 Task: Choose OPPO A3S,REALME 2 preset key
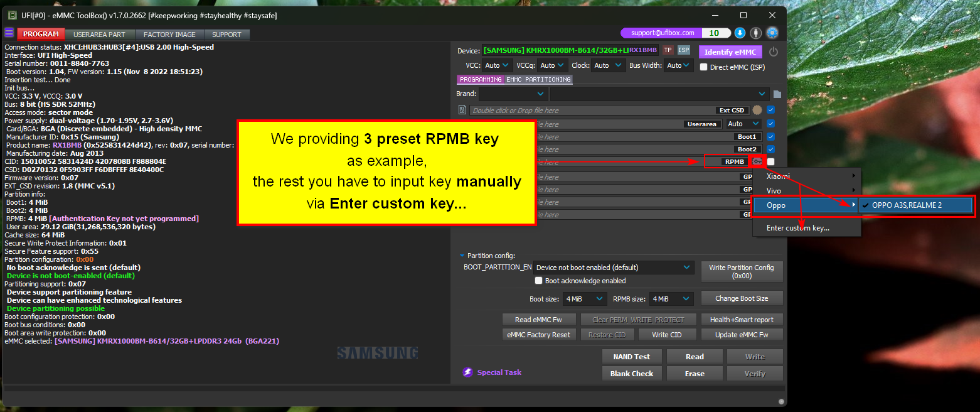tap(916, 205)
